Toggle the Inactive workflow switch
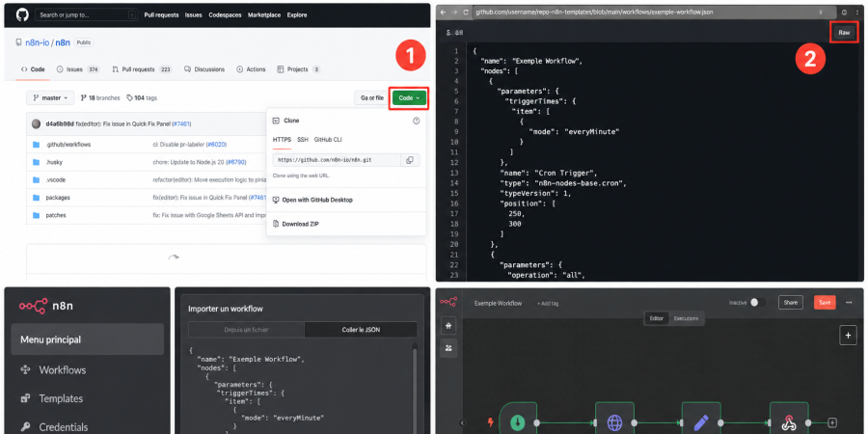Screen dimensions: 868x434 [x=758, y=302]
